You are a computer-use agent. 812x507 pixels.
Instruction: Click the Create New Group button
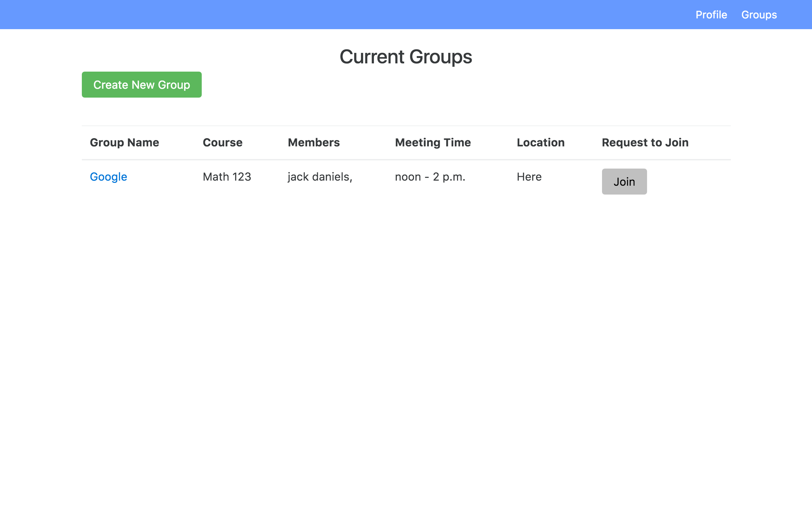[141, 85]
